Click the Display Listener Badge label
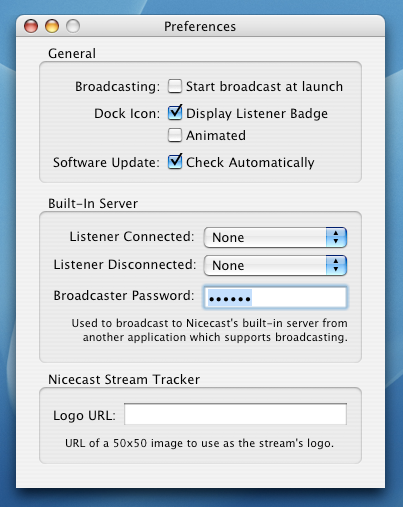403x507 pixels. pyautogui.click(x=257, y=114)
